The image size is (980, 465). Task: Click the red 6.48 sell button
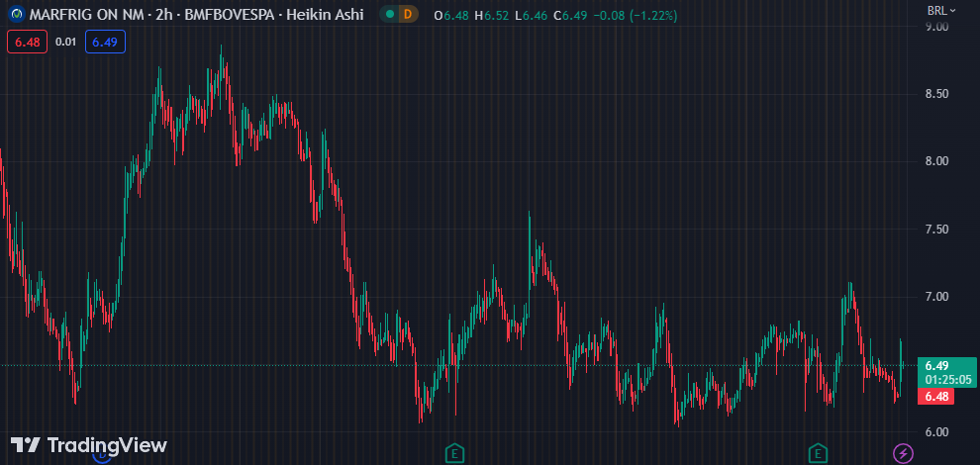coord(28,42)
